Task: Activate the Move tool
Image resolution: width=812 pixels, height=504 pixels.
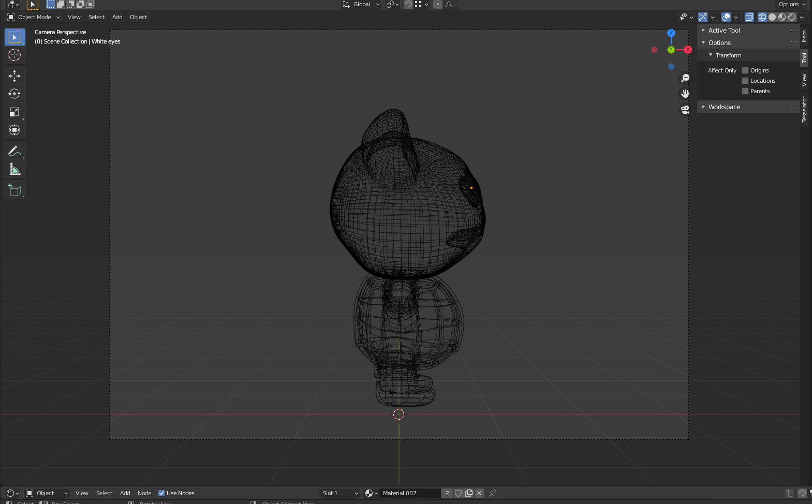Action: tap(14, 76)
